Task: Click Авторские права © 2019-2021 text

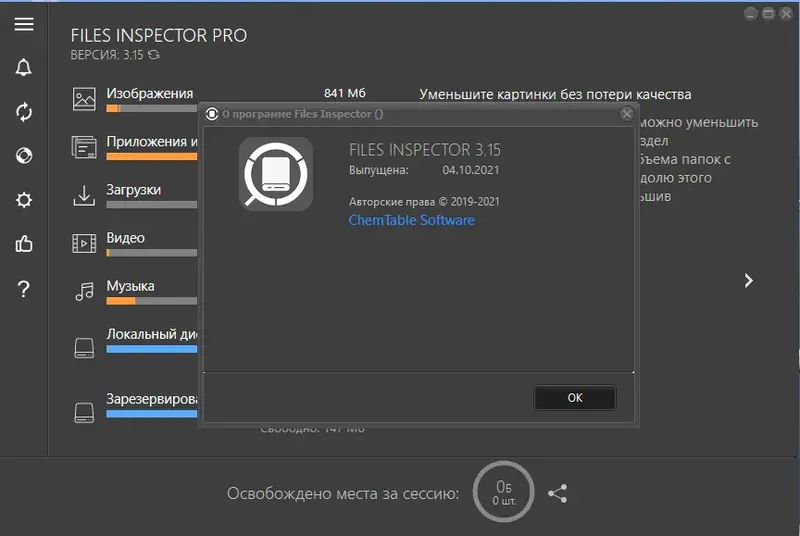Action: (x=424, y=201)
